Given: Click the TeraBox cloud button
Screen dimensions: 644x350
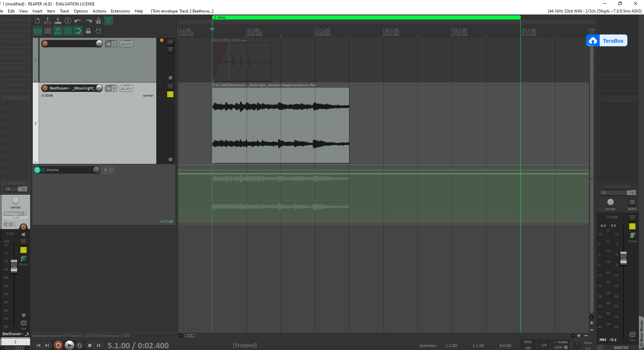Looking at the screenshot, I should (x=607, y=41).
